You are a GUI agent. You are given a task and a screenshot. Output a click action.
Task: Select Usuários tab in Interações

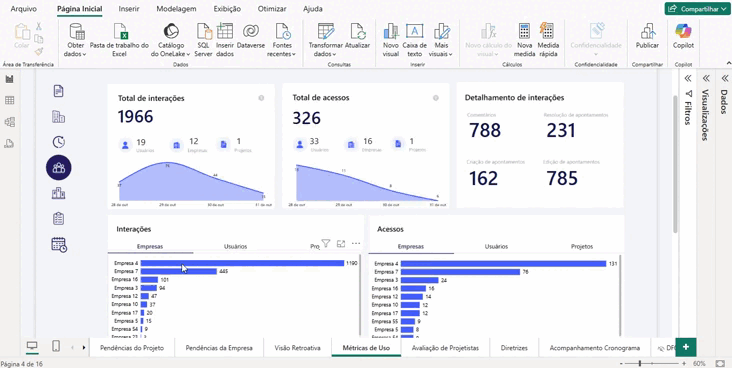tap(235, 247)
